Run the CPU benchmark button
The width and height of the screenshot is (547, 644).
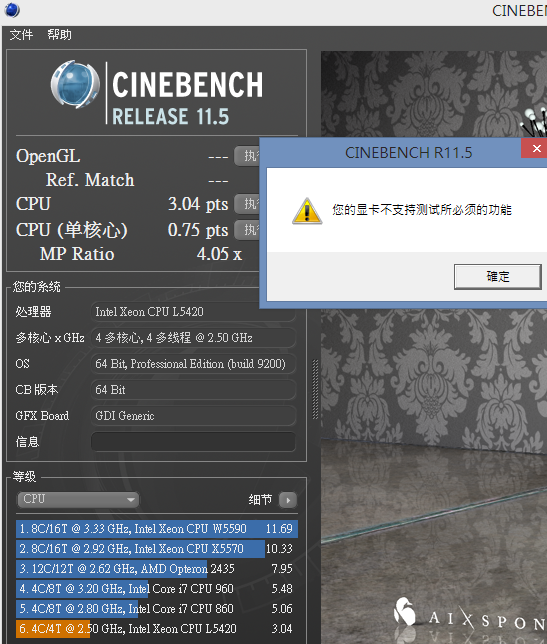point(247,204)
